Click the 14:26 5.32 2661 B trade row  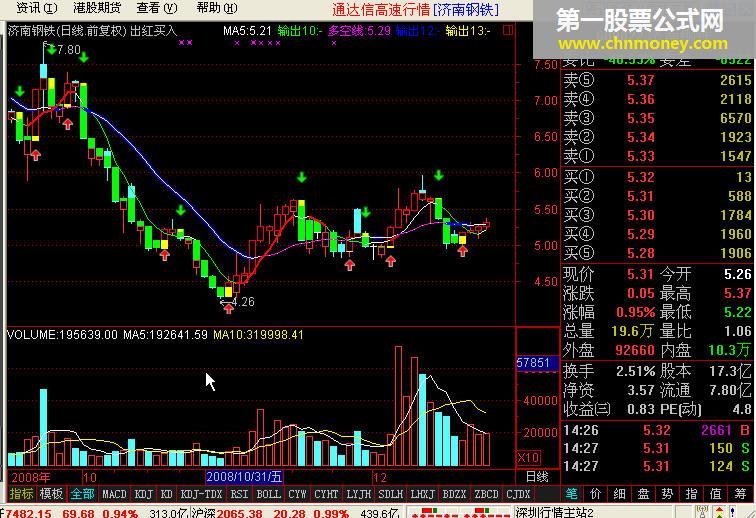(x=658, y=430)
